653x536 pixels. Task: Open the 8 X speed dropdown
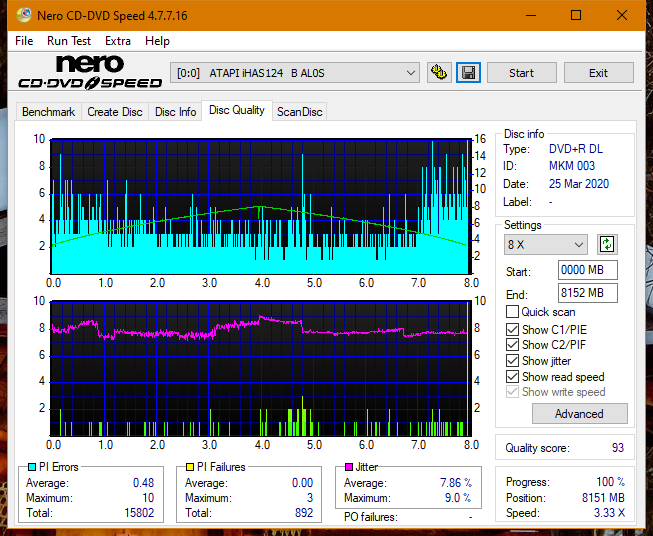point(546,244)
